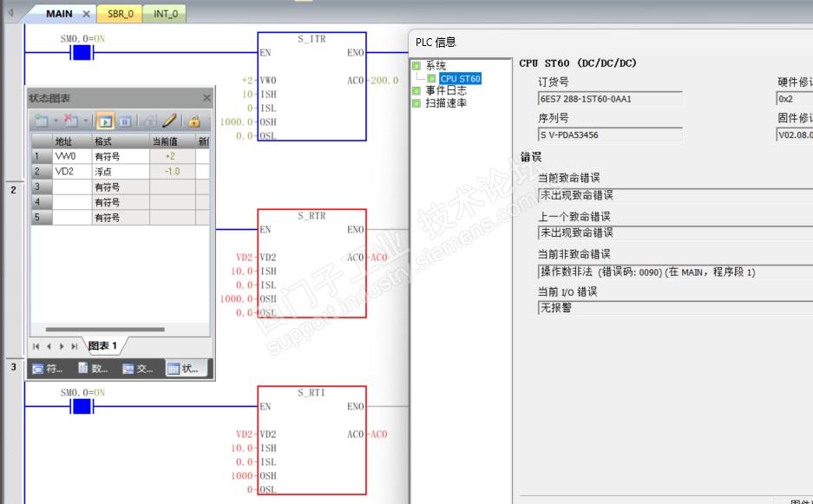Click the SM0.0 contact in network 1
Image resolution: width=813 pixels, height=504 pixels.
(82, 52)
